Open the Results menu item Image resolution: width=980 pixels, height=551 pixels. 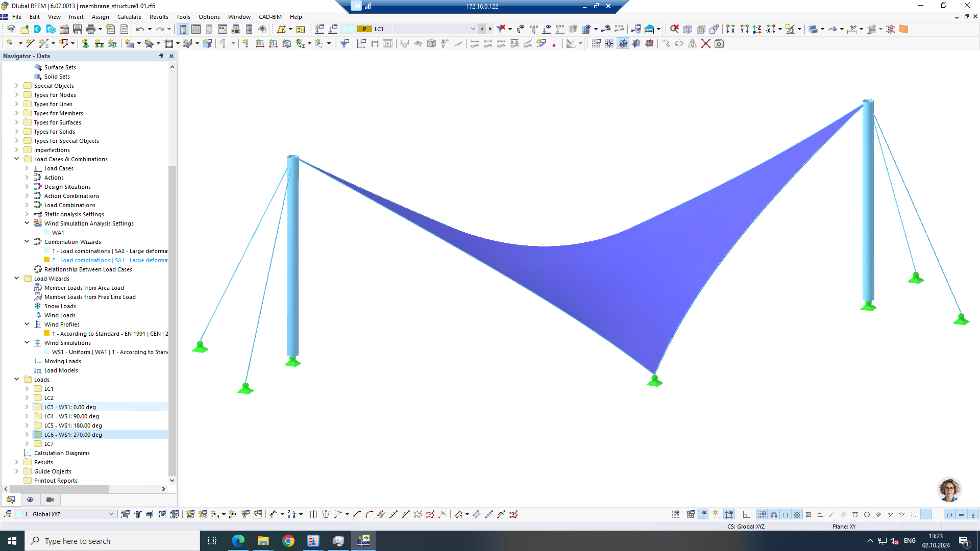[x=158, y=16]
